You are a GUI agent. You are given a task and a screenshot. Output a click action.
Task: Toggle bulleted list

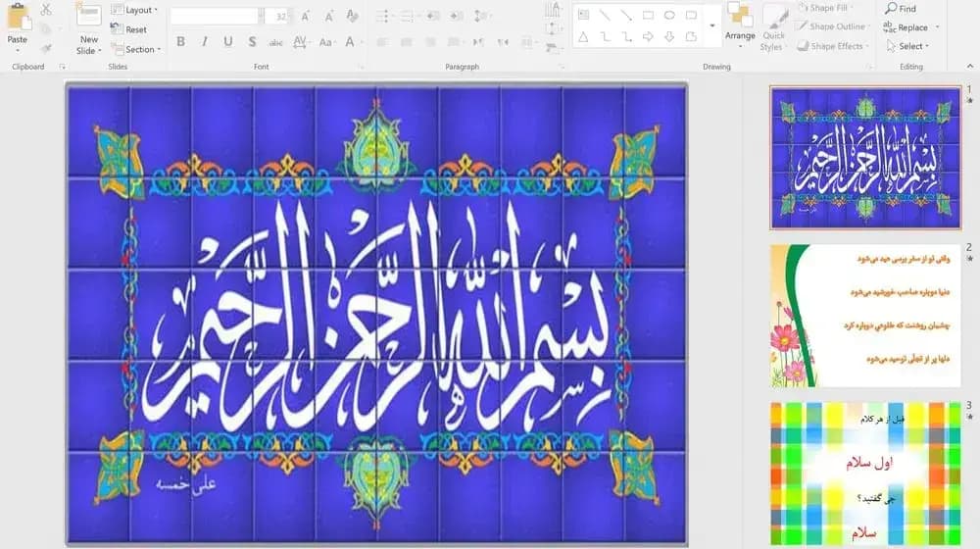coord(384,17)
